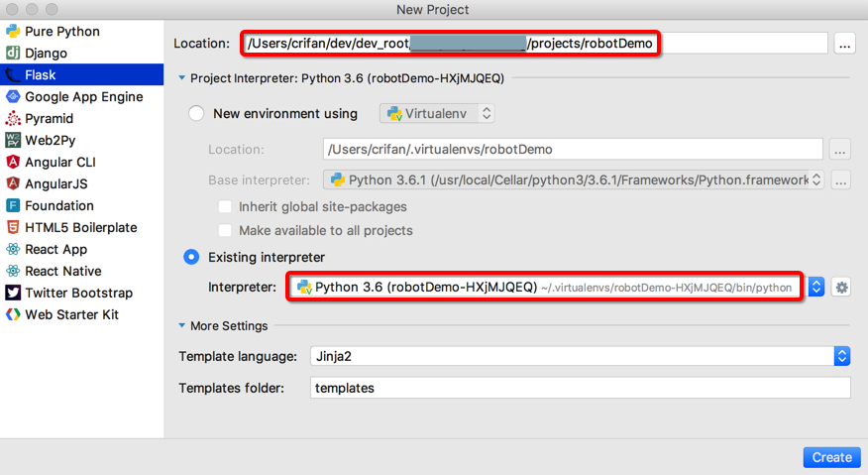Browse for project location folder
The height and width of the screenshot is (475, 868).
coord(844,44)
